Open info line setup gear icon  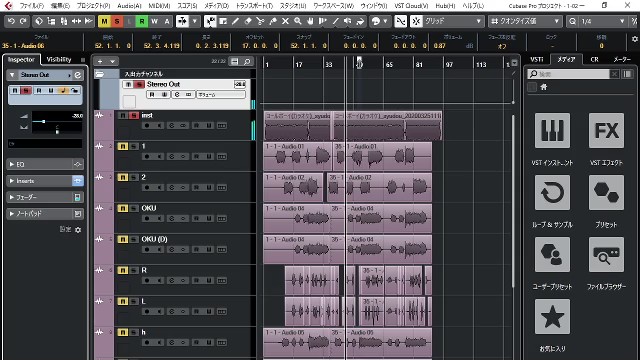pyautogui.click(x=635, y=39)
